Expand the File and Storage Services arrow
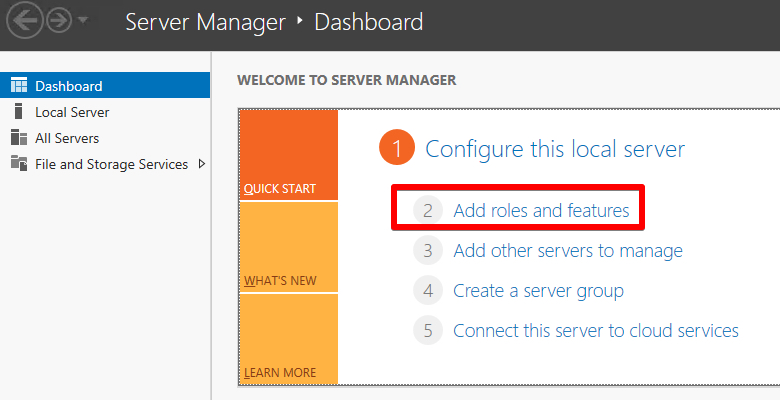Image resolution: width=780 pixels, height=400 pixels. click(x=201, y=164)
